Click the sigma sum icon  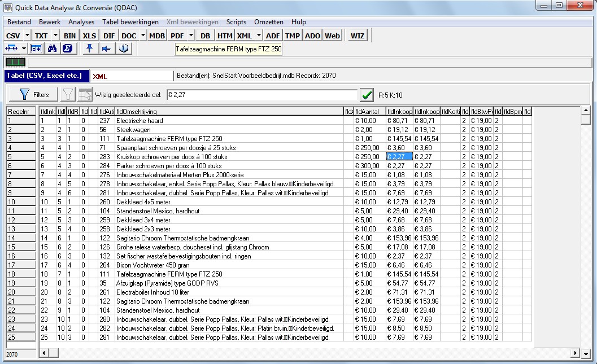(x=67, y=49)
